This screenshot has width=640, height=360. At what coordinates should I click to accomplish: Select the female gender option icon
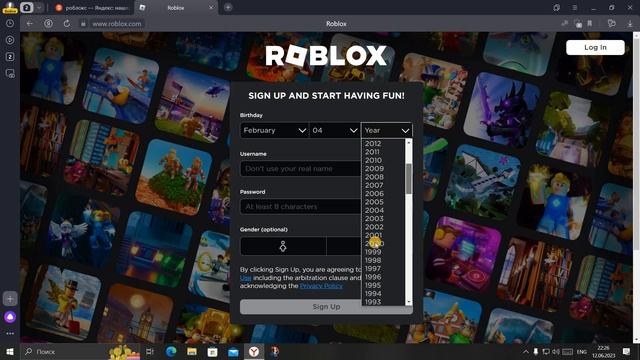pyautogui.click(x=283, y=246)
